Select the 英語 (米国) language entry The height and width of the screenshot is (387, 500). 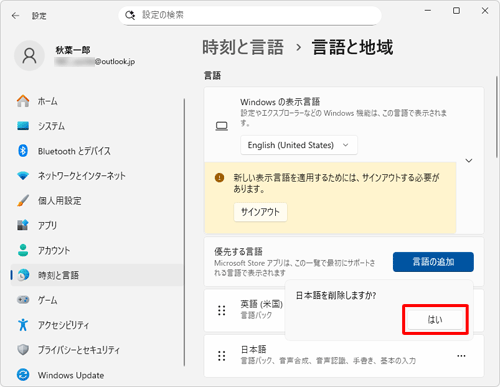262,304
